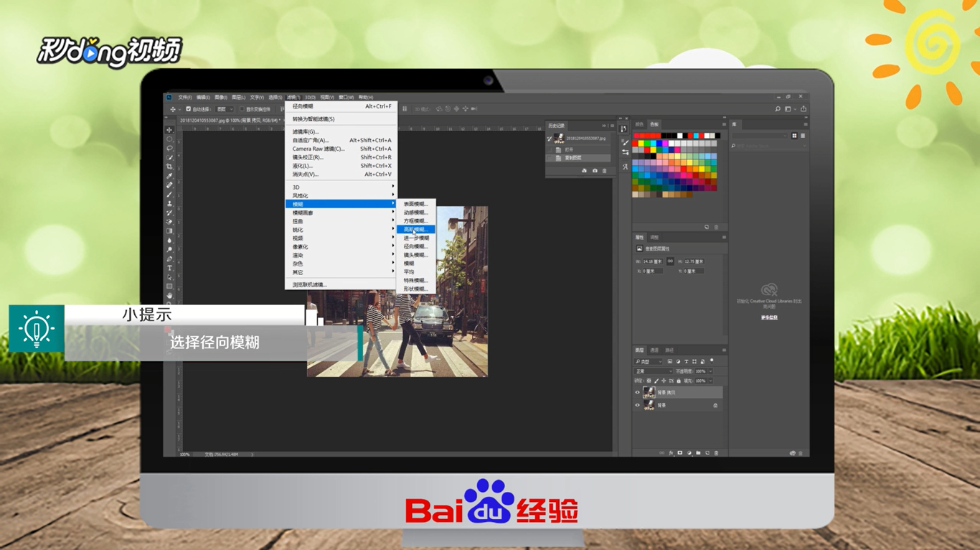This screenshot has height=550, width=980.
Task: Switch to the 通道 tab
Action: pyautogui.click(x=654, y=350)
